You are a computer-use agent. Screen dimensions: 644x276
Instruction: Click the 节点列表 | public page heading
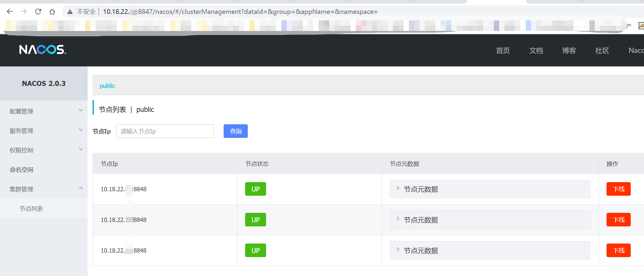pos(126,110)
